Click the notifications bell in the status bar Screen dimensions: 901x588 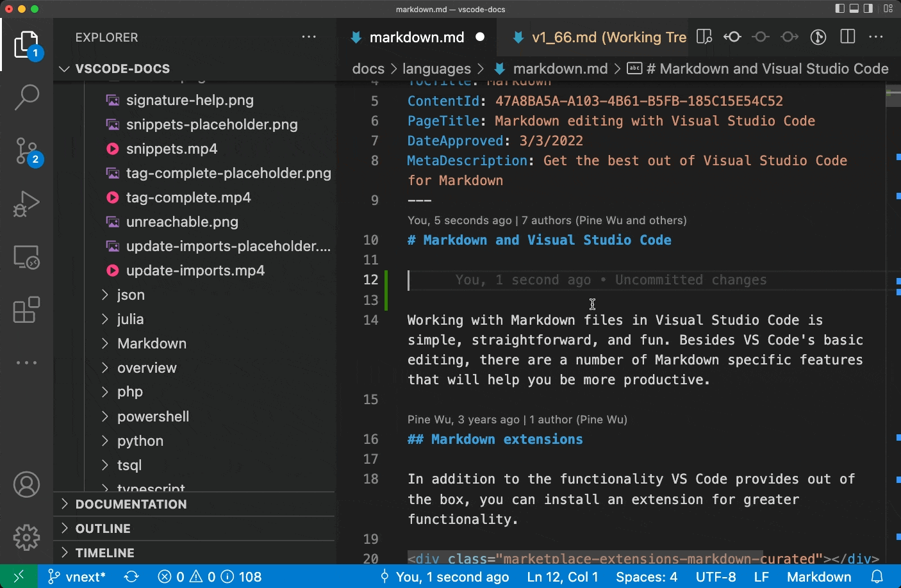point(877,576)
